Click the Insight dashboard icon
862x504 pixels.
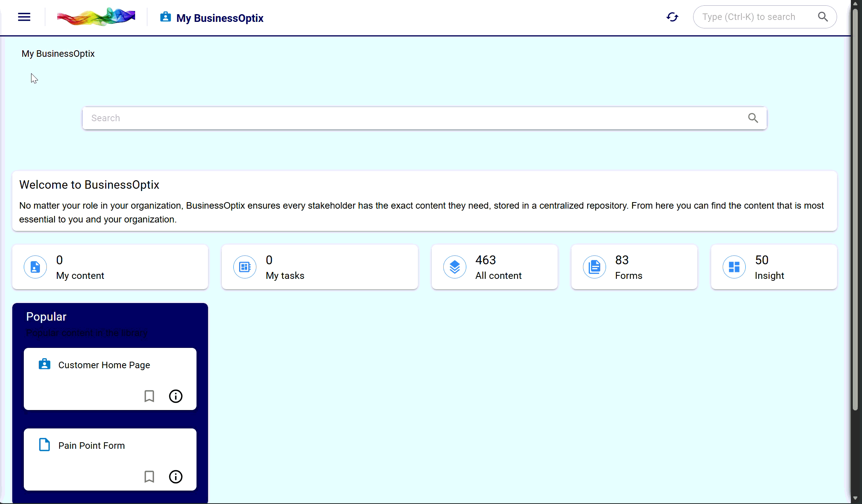point(734,267)
